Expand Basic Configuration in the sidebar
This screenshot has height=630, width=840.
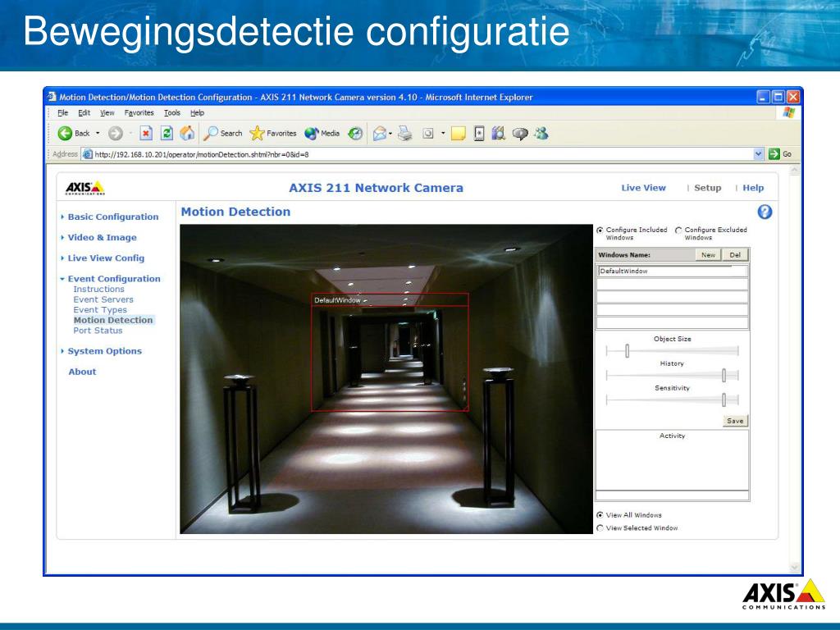(x=113, y=217)
